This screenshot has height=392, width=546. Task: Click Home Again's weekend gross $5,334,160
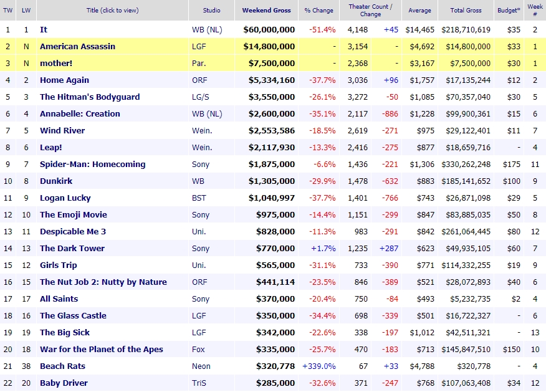[272, 80]
